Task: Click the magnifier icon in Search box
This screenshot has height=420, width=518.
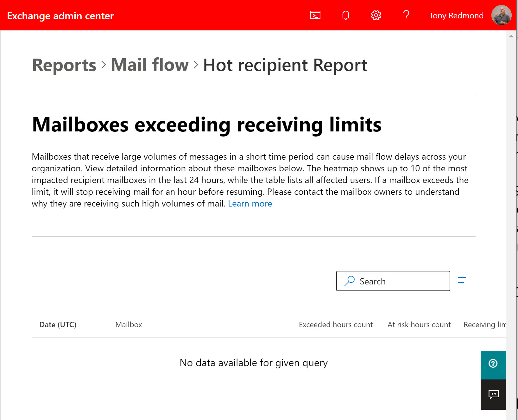Action: pyautogui.click(x=350, y=281)
